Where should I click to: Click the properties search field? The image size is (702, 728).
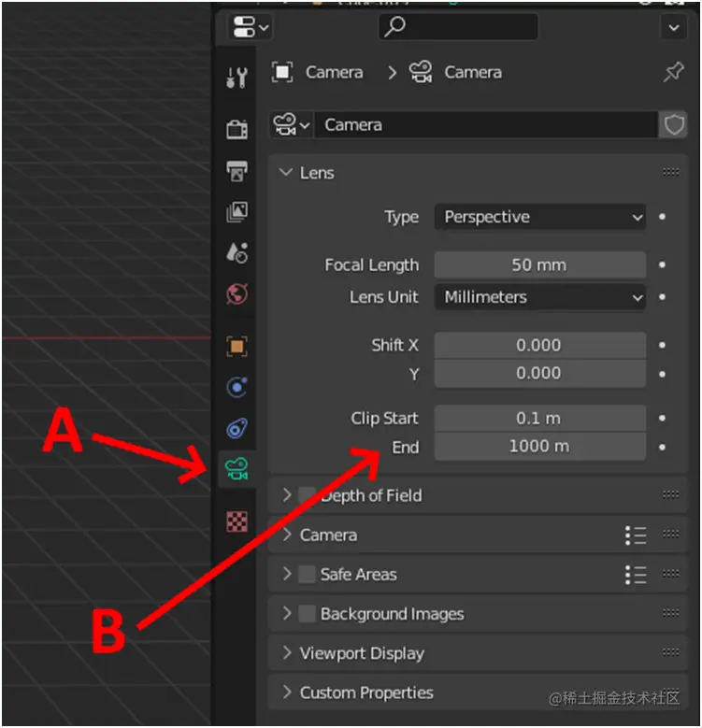[458, 26]
